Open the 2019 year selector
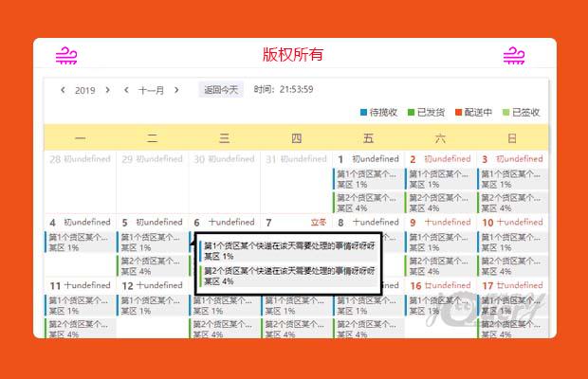The width and height of the screenshot is (588, 379). [85, 91]
